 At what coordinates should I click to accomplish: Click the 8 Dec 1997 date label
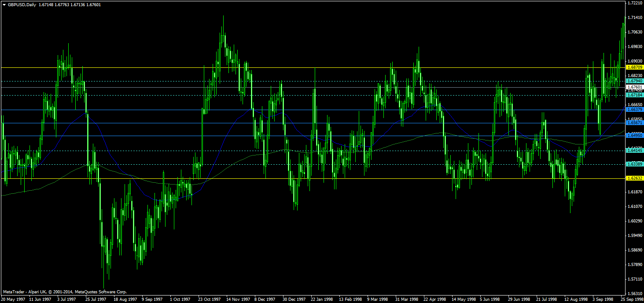266,299
